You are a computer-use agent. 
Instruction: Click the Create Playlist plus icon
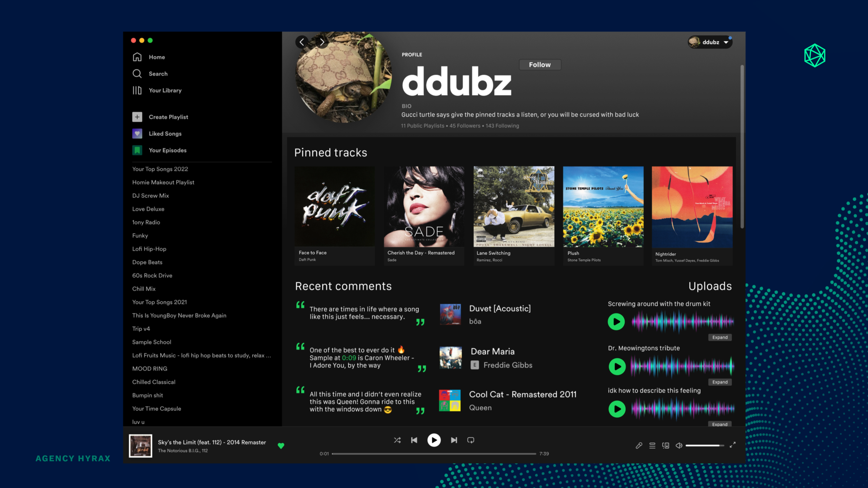[137, 117]
